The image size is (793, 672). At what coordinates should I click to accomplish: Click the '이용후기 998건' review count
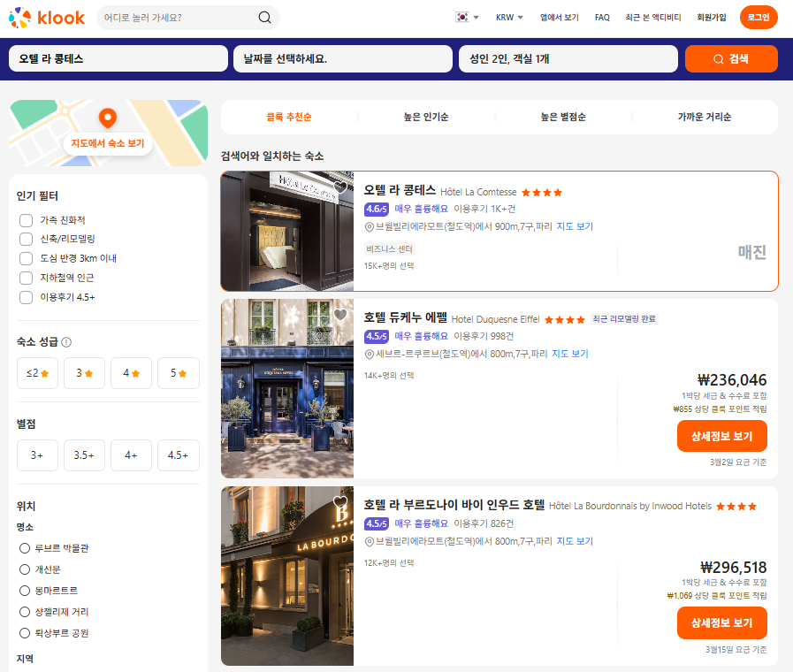point(484,336)
